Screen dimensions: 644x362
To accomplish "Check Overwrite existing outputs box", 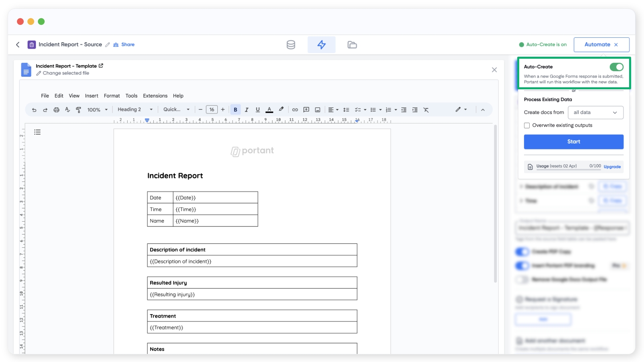I will coord(527,125).
